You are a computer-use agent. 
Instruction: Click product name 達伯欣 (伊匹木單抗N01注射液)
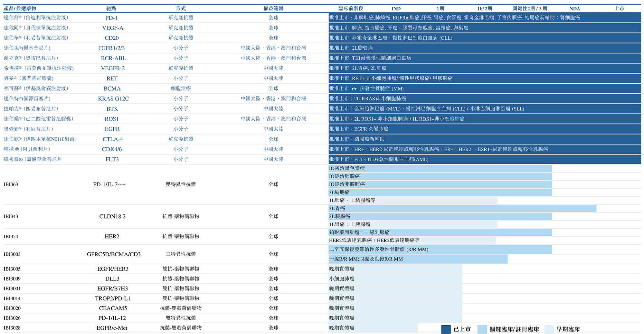(41, 139)
